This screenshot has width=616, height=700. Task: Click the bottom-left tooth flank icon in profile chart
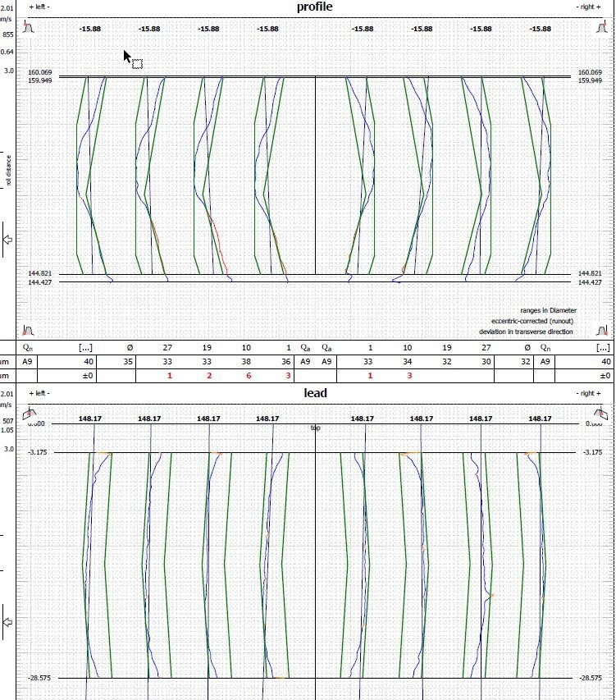[29, 330]
